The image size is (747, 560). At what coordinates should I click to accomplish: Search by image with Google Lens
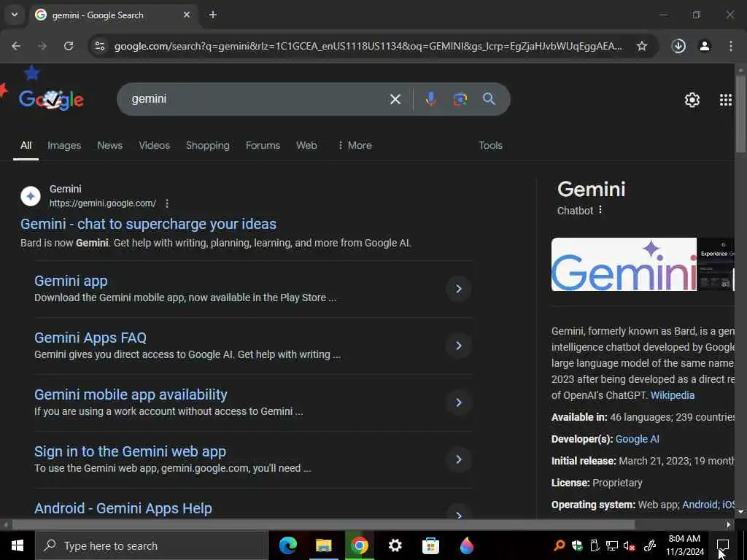coord(460,99)
